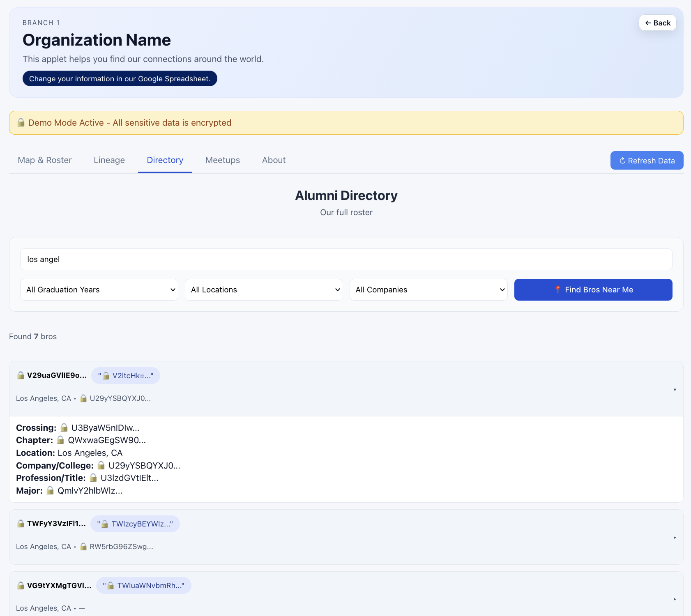Collapse the expanded first alumni card
The image size is (691, 616).
[674, 389]
